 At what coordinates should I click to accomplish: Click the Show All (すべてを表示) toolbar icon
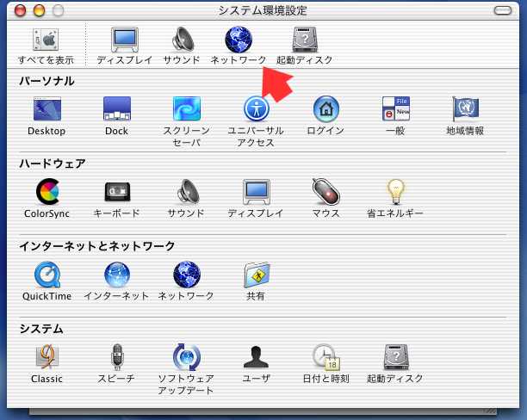[46, 40]
